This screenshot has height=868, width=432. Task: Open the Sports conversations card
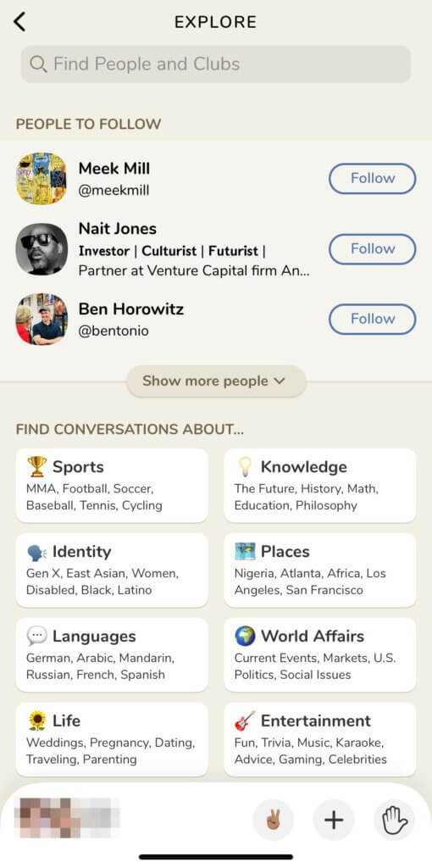click(112, 486)
